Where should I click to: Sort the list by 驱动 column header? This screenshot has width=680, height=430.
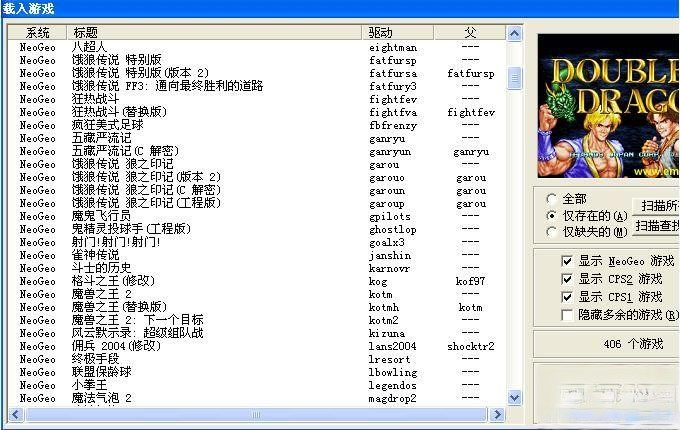[x=398, y=33]
